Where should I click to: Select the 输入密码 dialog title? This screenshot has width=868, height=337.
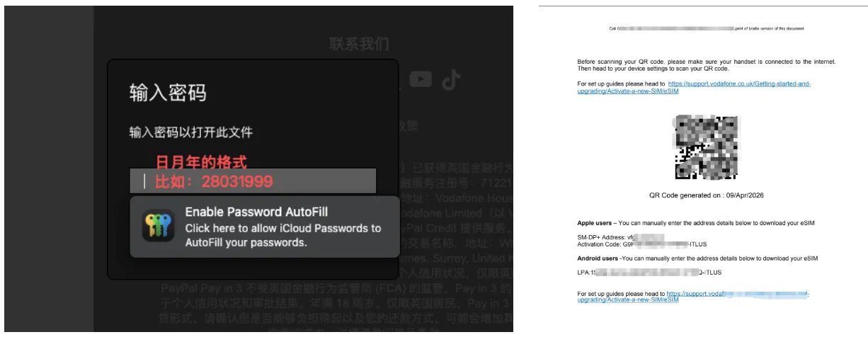point(167,92)
